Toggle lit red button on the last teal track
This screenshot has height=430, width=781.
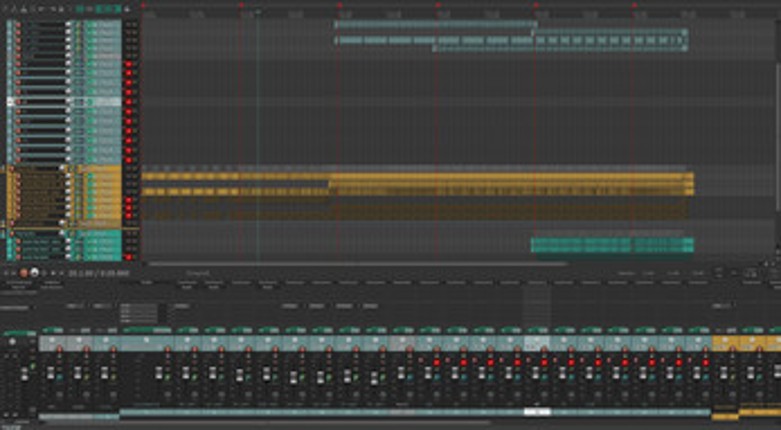[128, 258]
